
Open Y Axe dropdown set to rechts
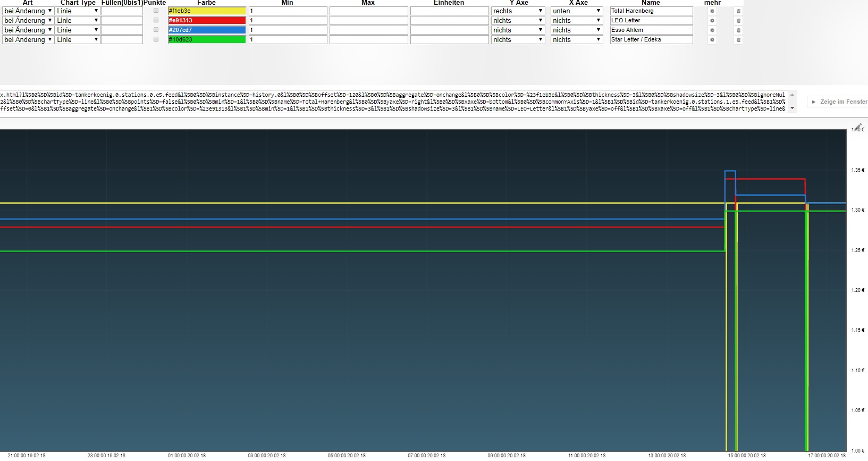(518, 11)
